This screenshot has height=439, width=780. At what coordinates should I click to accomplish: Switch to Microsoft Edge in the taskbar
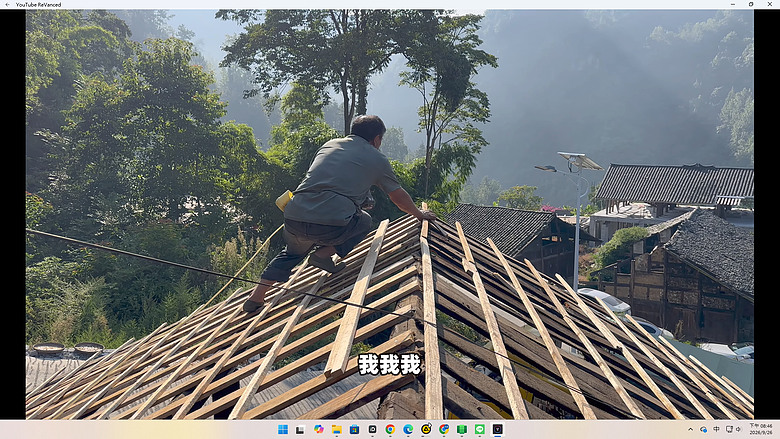408,430
